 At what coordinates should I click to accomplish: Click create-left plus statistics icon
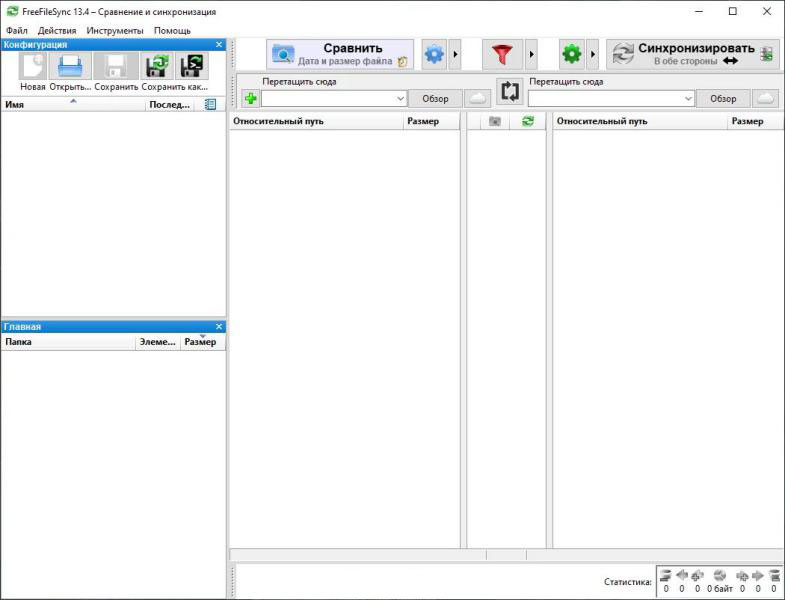(697, 575)
